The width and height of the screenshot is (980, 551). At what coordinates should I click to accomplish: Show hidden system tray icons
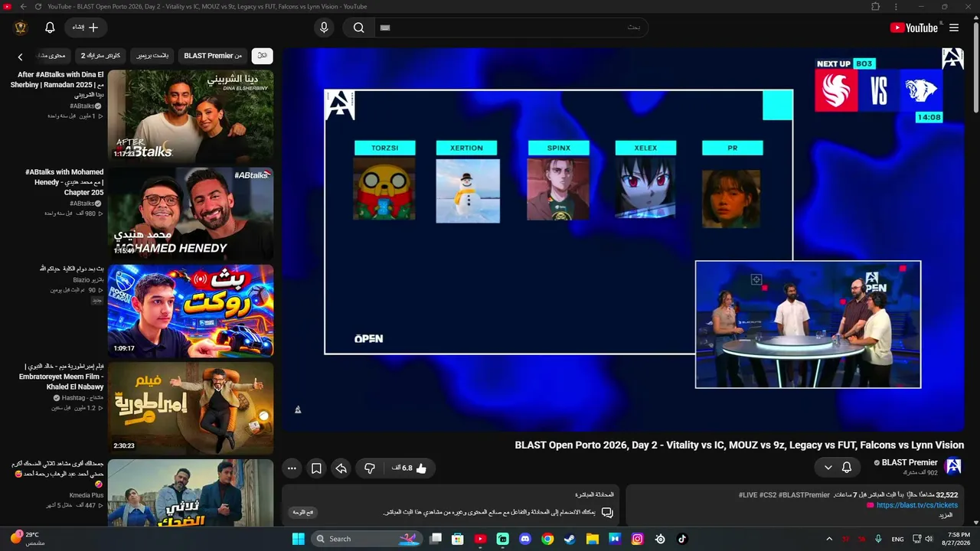coord(829,539)
